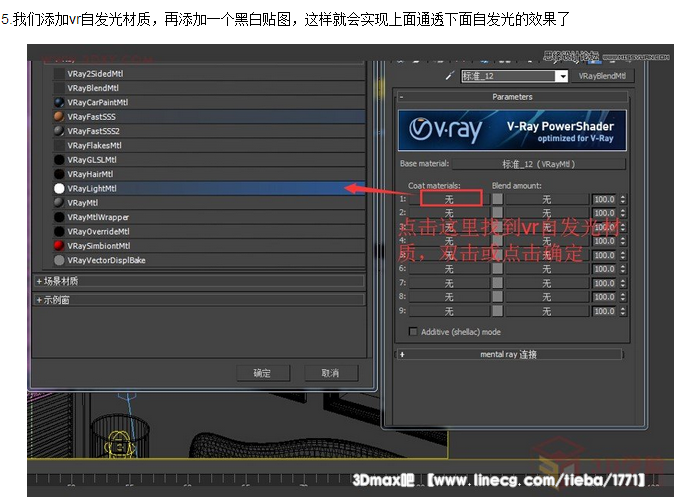Viewport: 674px width, 497px height.
Task: Select VRayMtl in the material list
Action: [x=209, y=202]
